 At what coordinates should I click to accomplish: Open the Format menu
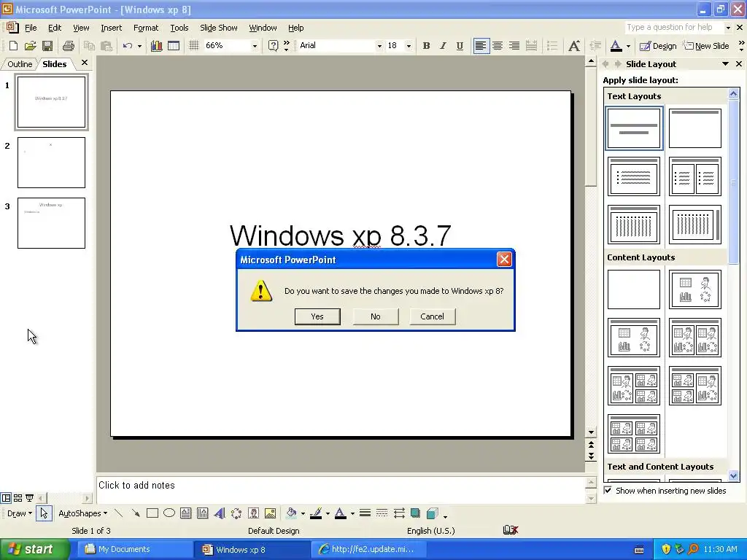[x=146, y=28]
